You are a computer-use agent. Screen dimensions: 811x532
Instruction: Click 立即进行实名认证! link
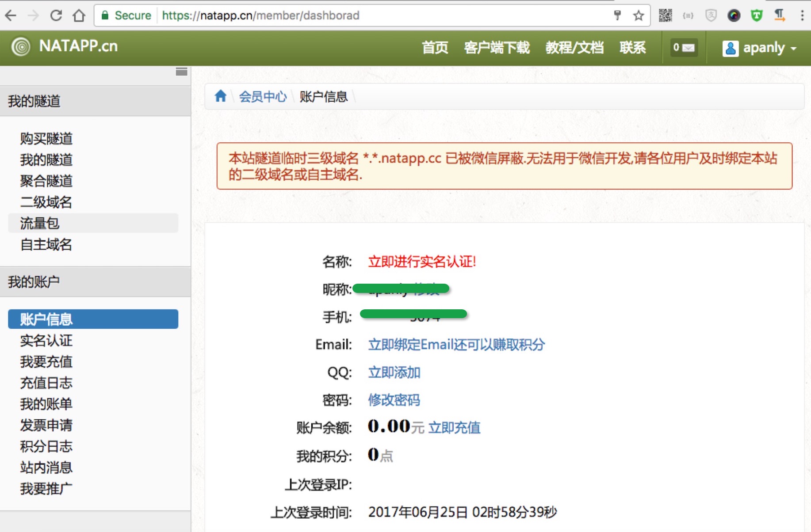coord(422,262)
